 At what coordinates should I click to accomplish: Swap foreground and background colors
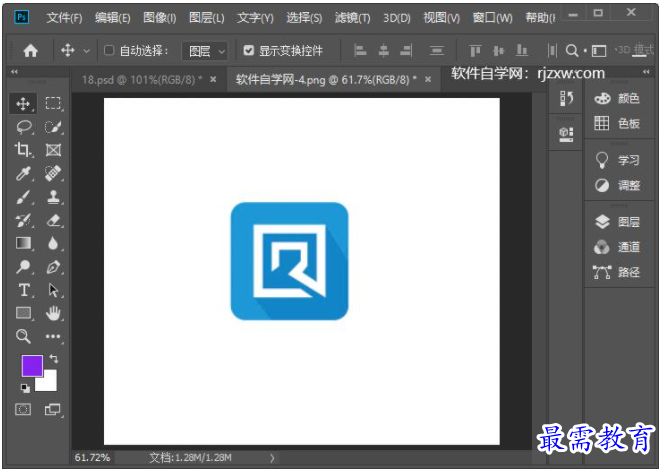point(54,359)
